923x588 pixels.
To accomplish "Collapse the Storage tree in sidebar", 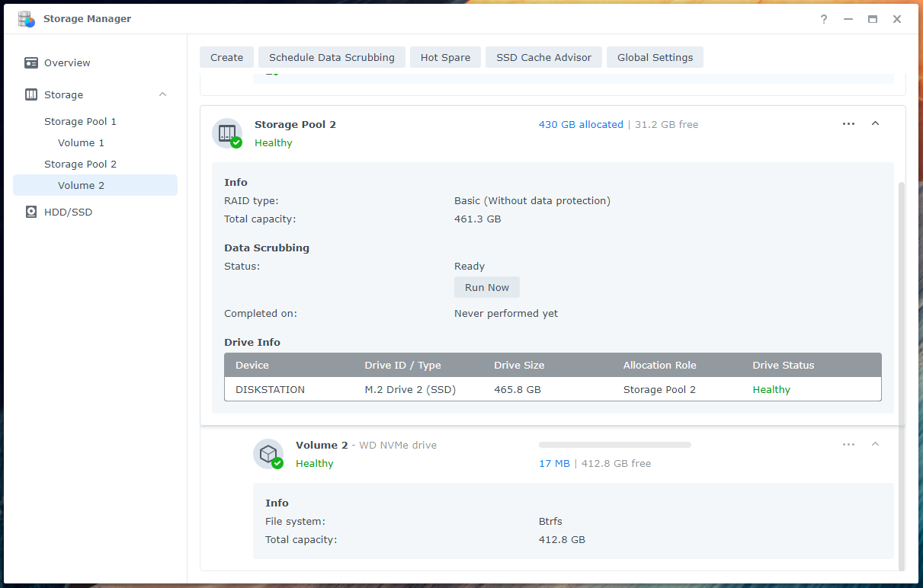I will pyautogui.click(x=162, y=94).
